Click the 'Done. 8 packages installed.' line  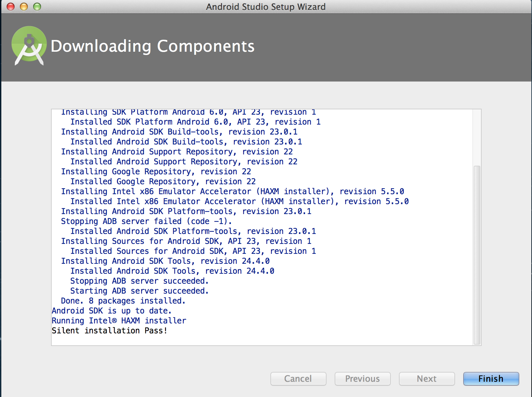tap(123, 301)
